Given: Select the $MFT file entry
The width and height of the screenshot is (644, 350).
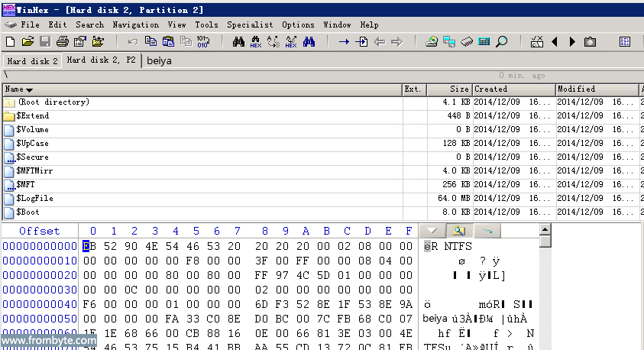Looking at the screenshot, I should tap(26, 184).
